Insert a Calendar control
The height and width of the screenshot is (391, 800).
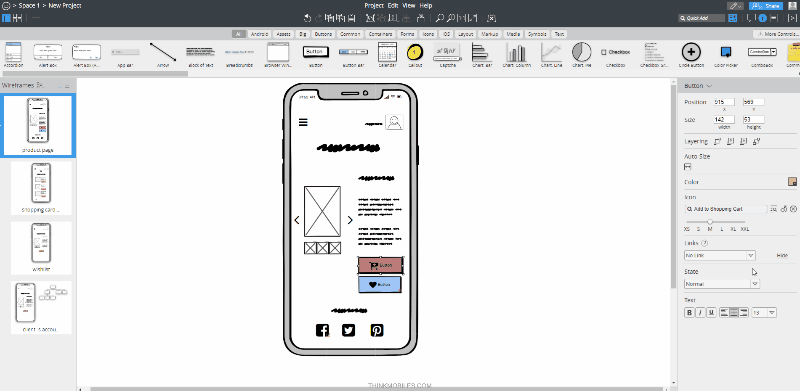(387, 55)
